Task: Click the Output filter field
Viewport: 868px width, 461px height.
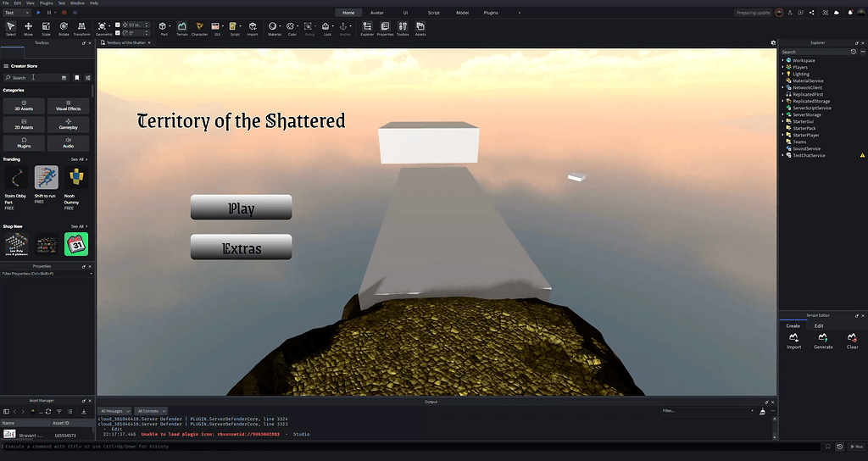Action: (708, 411)
